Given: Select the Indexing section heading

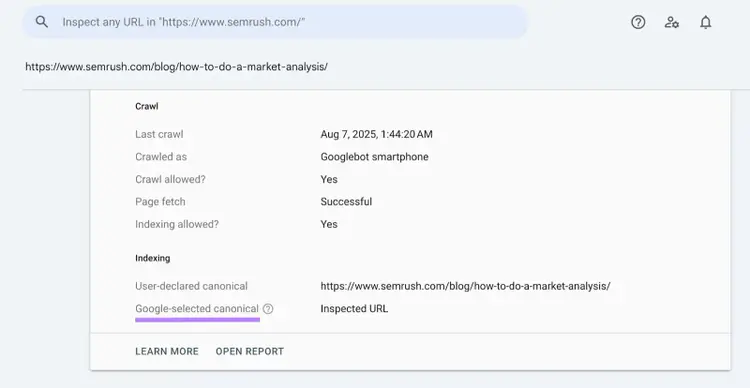Looking at the screenshot, I should tap(153, 258).
